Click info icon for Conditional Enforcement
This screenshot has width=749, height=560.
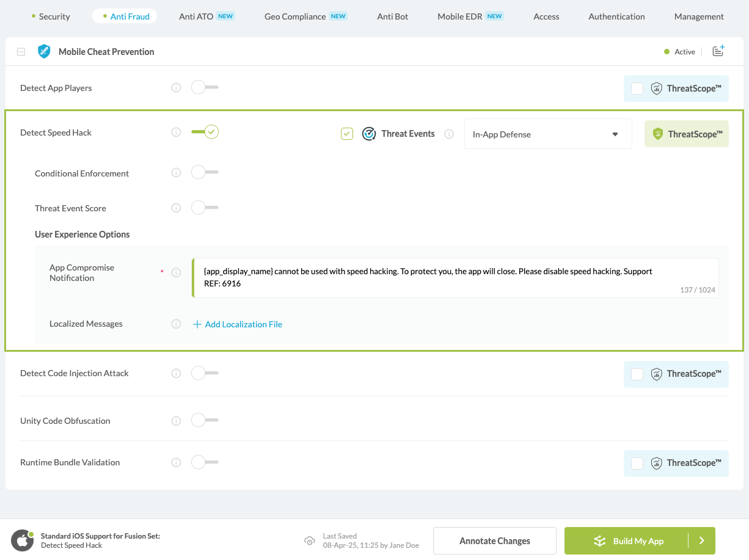point(176,173)
